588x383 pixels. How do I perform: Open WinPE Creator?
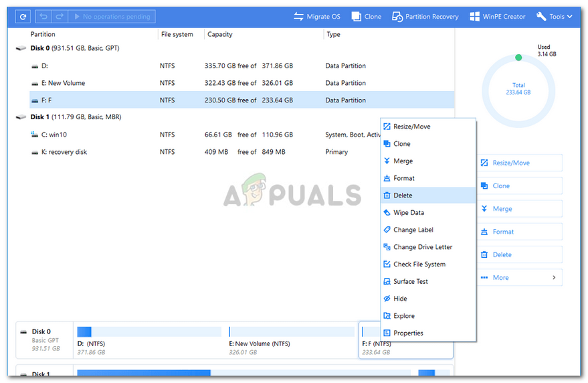point(497,17)
